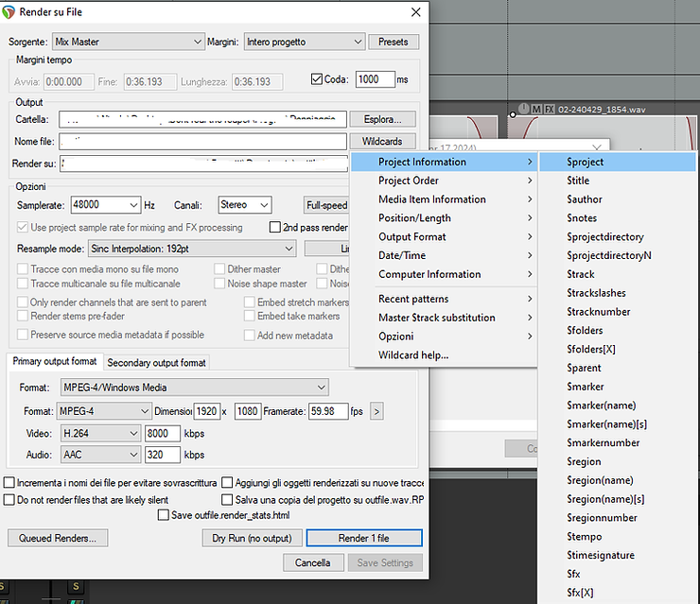700x604 pixels.
Task: Insert the $track wildcard
Action: (x=618, y=274)
